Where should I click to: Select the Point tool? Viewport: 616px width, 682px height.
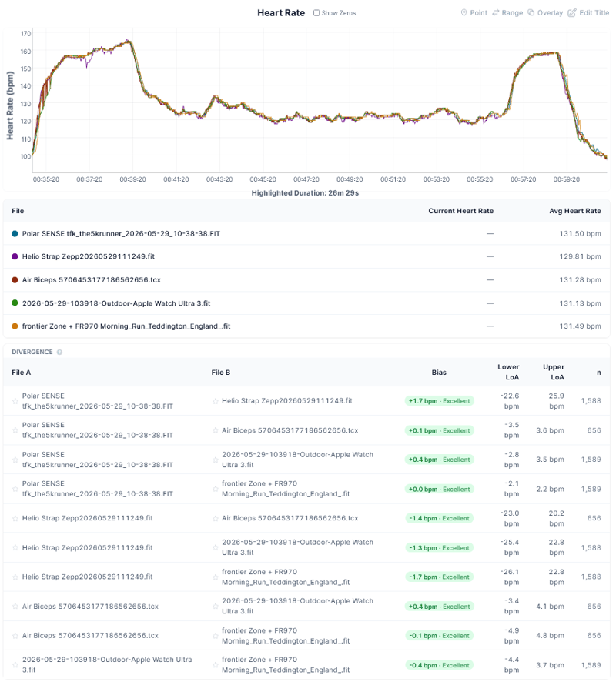click(x=474, y=13)
